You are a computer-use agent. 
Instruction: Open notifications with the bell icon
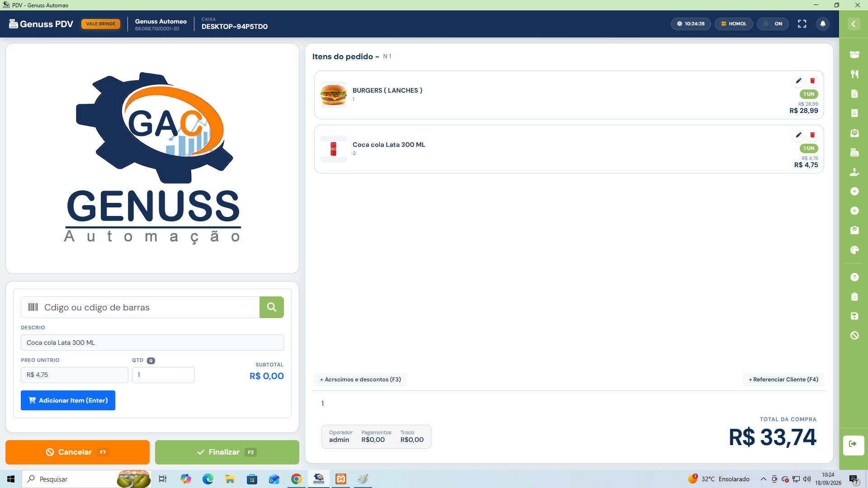[x=823, y=24]
